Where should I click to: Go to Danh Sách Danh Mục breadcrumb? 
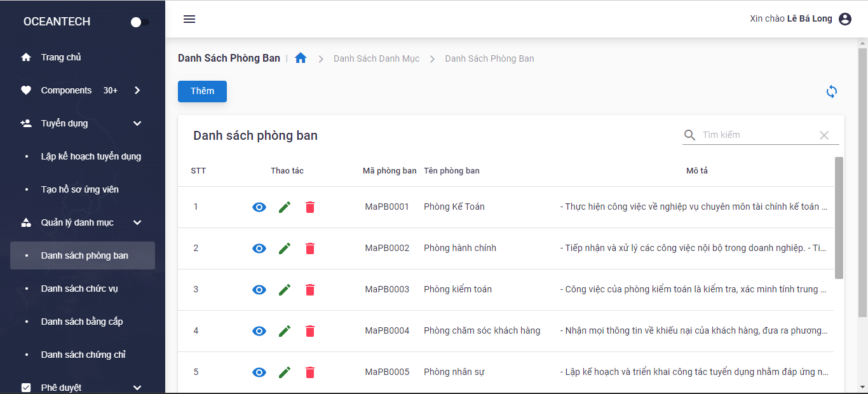tap(377, 58)
